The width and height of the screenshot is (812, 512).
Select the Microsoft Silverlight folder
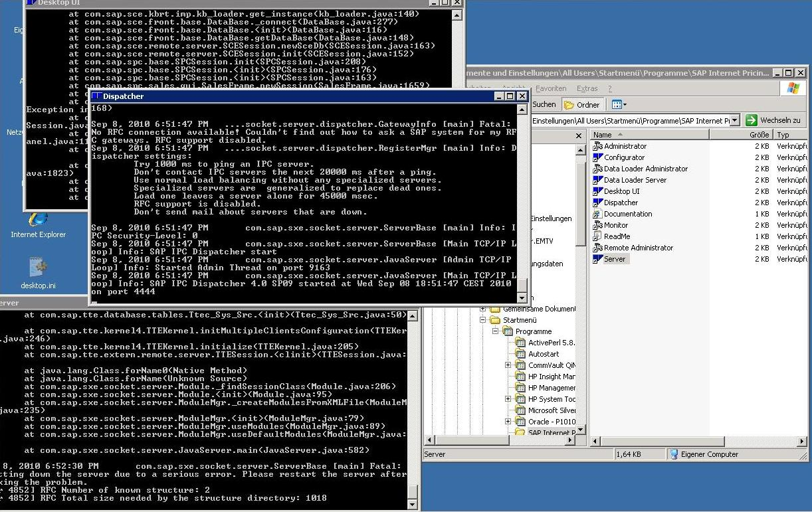[x=546, y=410]
